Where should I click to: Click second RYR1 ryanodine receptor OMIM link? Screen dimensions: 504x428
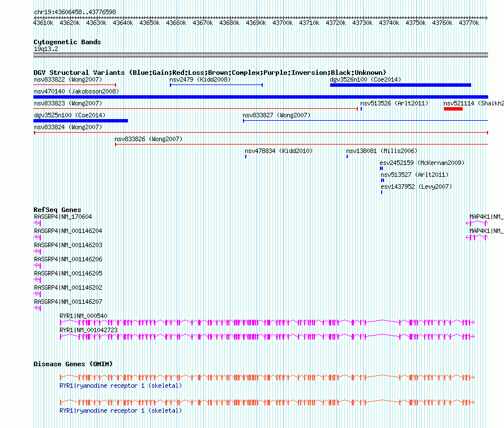coord(121,411)
